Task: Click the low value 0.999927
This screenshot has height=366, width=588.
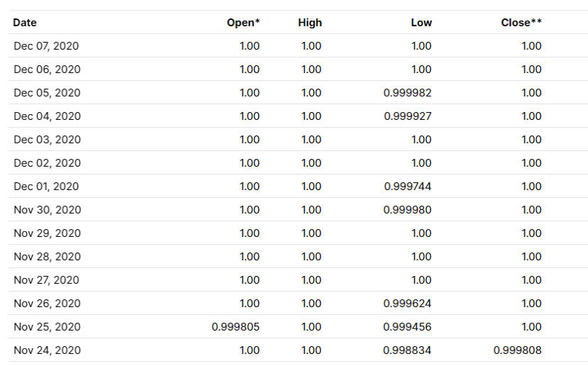Action: point(408,116)
